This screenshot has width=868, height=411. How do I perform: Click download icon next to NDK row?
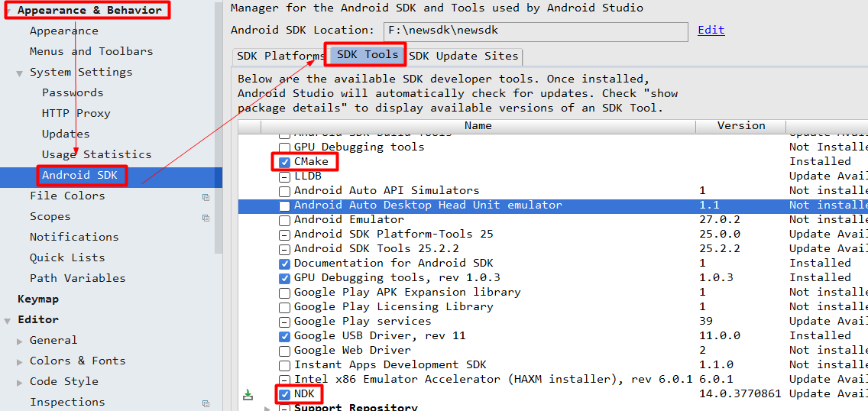pos(248,394)
